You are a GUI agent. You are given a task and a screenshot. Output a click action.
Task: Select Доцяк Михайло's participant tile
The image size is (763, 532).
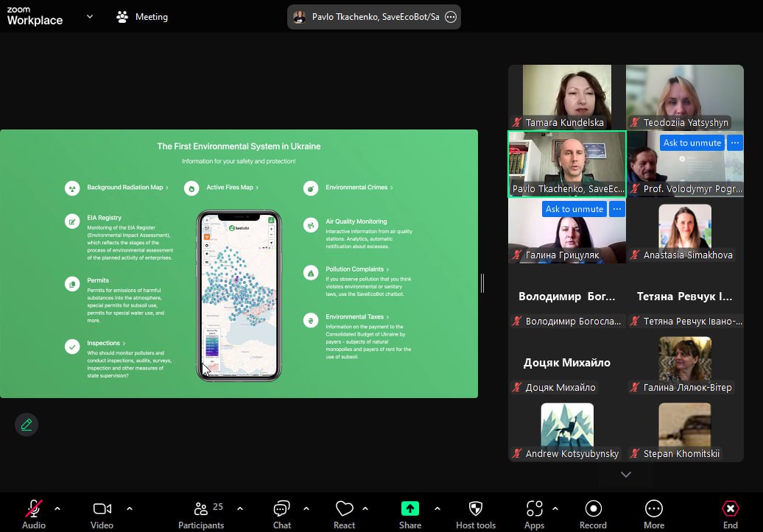[x=567, y=363]
